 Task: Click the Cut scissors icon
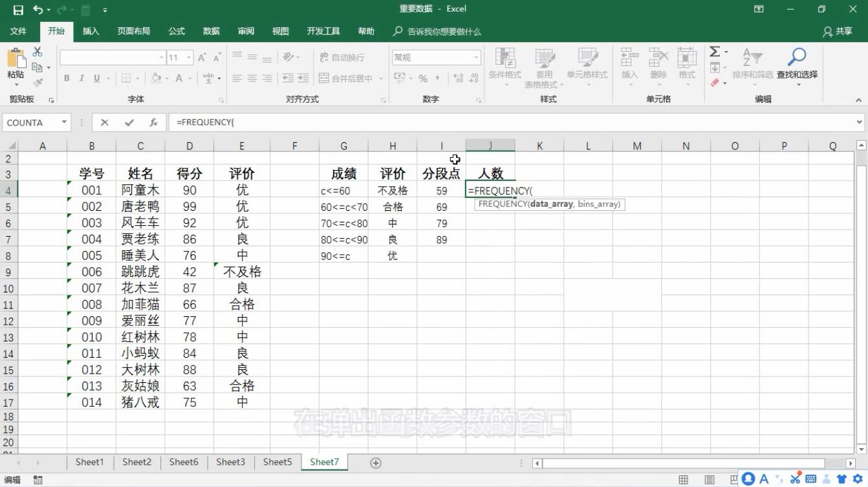[x=38, y=52]
